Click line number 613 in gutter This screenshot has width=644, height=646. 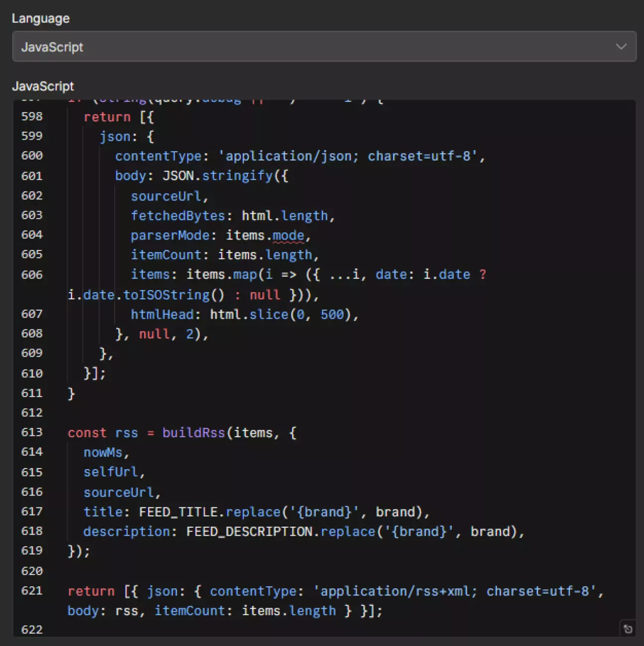pos(32,432)
